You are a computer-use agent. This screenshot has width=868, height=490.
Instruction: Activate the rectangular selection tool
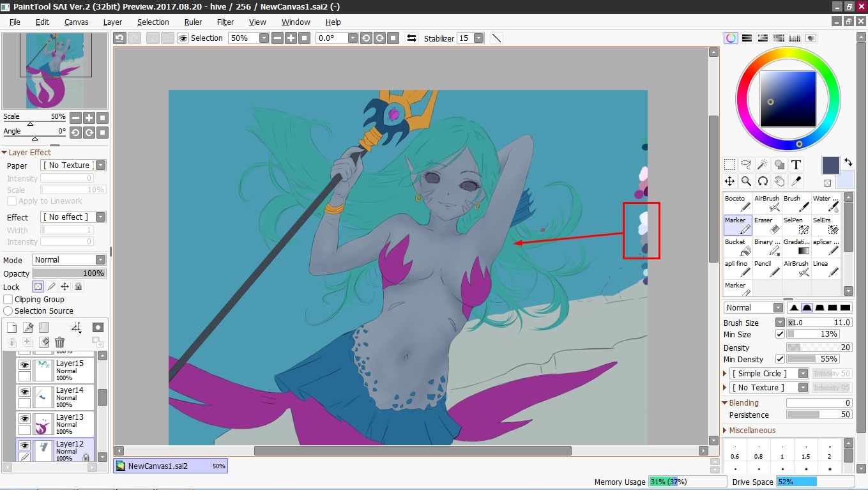[x=729, y=165]
